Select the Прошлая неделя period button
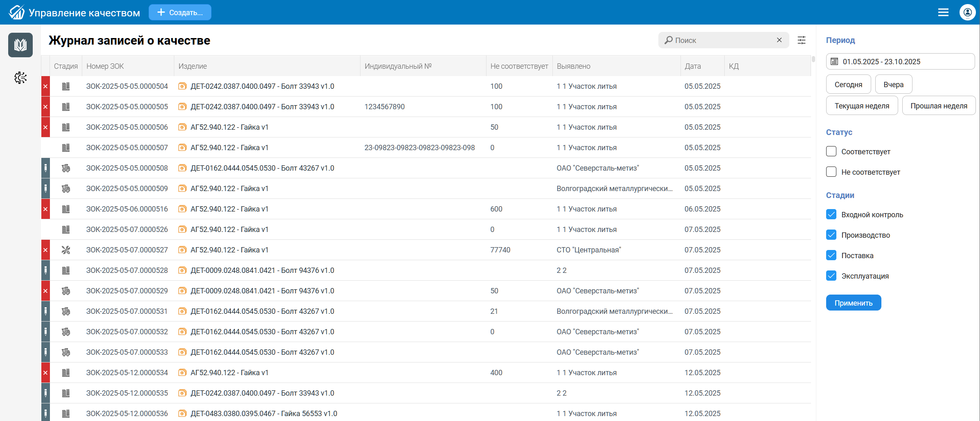The height and width of the screenshot is (421, 980). 939,106
